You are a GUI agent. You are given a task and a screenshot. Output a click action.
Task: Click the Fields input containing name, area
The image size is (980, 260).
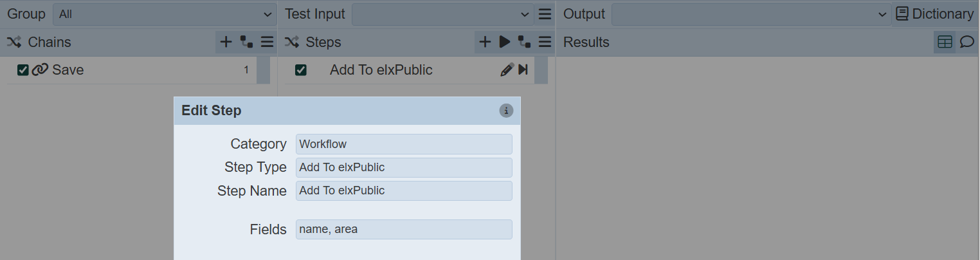coord(404,229)
